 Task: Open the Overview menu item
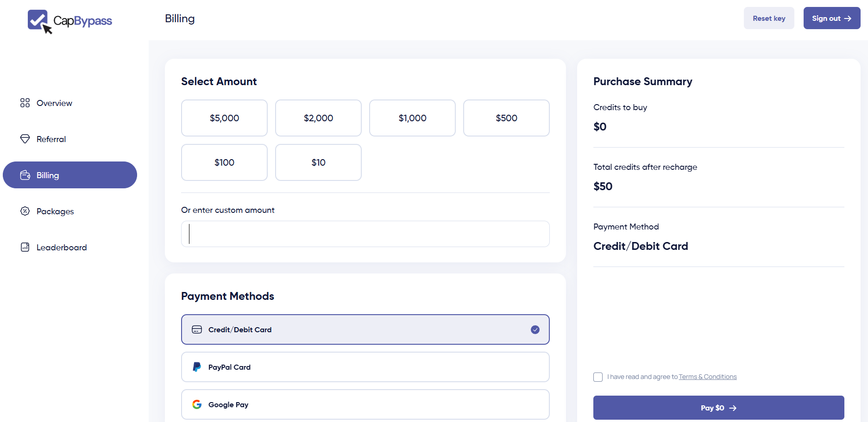[x=70, y=103]
